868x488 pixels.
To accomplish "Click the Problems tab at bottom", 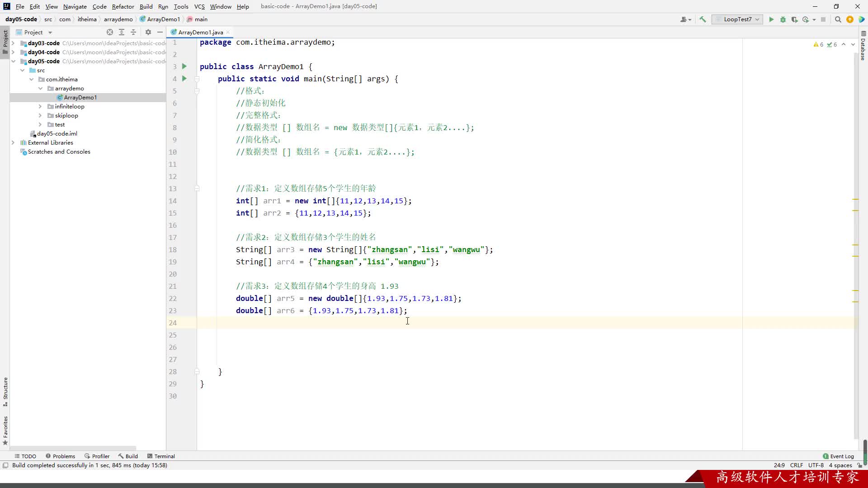I will tap(64, 456).
